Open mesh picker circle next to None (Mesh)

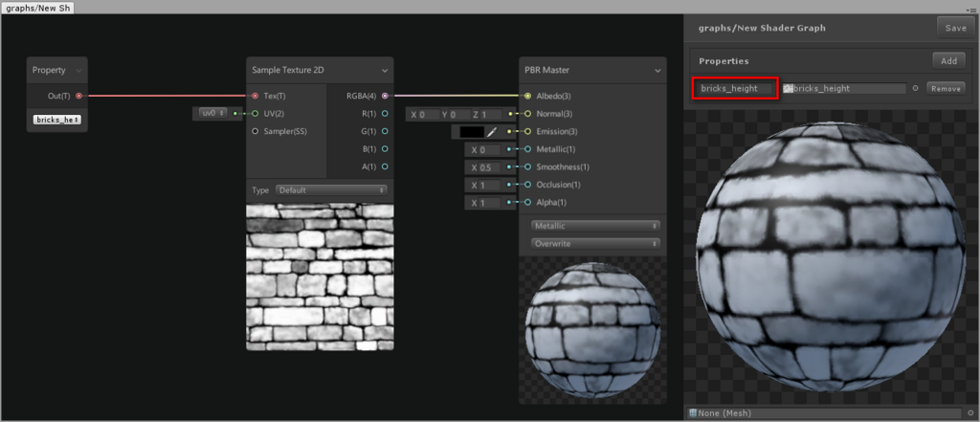click(970, 413)
